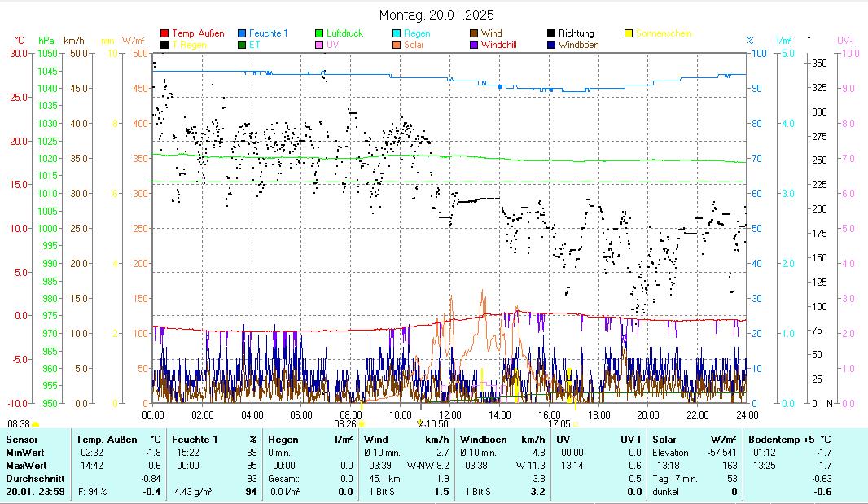
Task: Click the blue Feuchte 1 legend swatch
Action: coord(242,33)
